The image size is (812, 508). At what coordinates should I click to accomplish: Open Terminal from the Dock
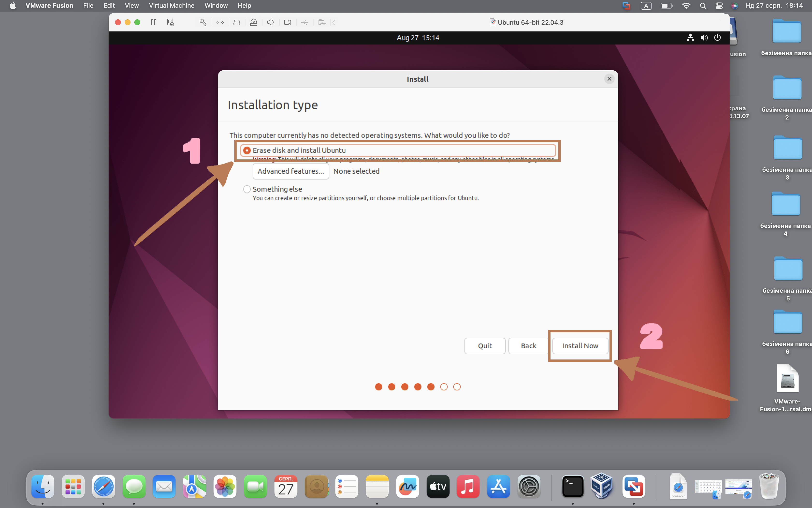tap(573, 486)
